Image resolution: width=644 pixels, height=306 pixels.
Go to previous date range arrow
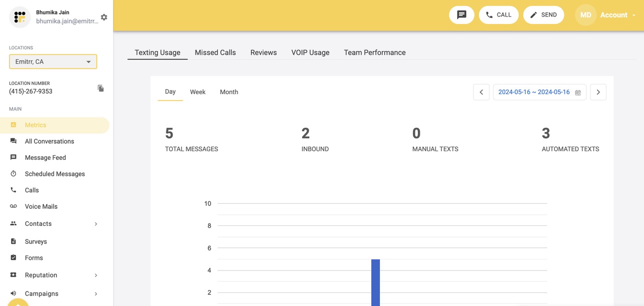[x=481, y=92]
